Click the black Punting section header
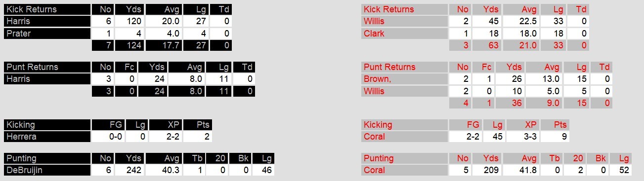This screenshot has height=181, width=644. click(x=47, y=158)
